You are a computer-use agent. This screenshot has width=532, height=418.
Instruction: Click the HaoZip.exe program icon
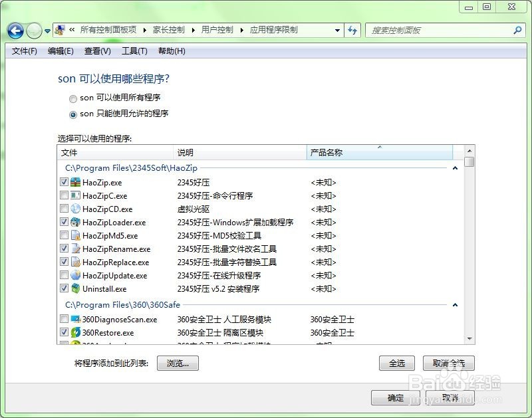coord(75,182)
